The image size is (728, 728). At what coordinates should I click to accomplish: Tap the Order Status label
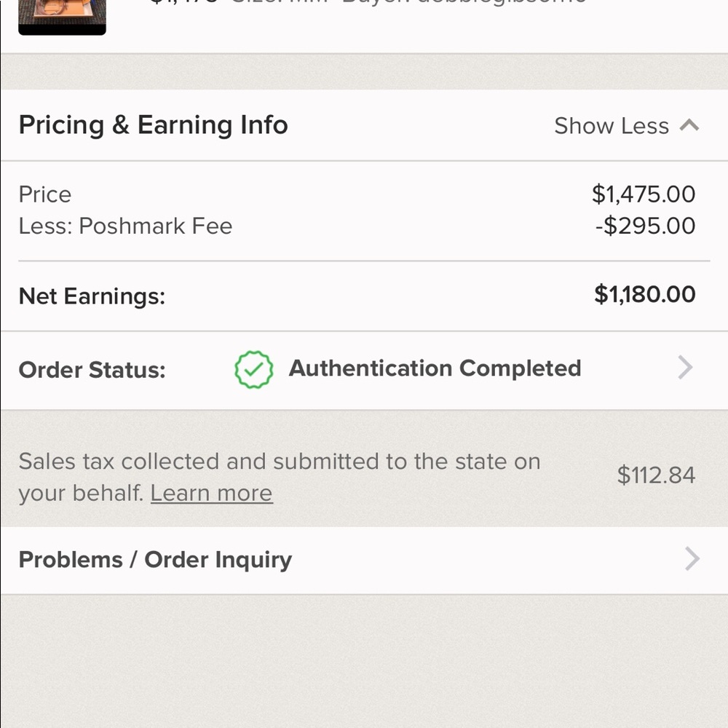tap(92, 370)
